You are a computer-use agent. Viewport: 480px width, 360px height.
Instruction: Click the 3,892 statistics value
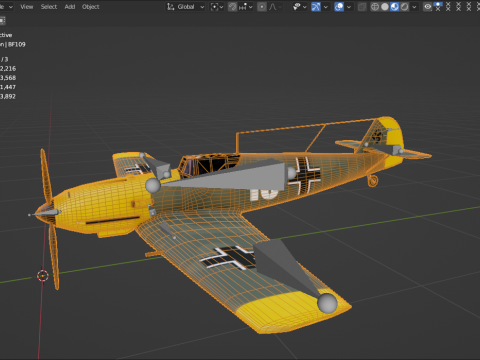point(8,96)
